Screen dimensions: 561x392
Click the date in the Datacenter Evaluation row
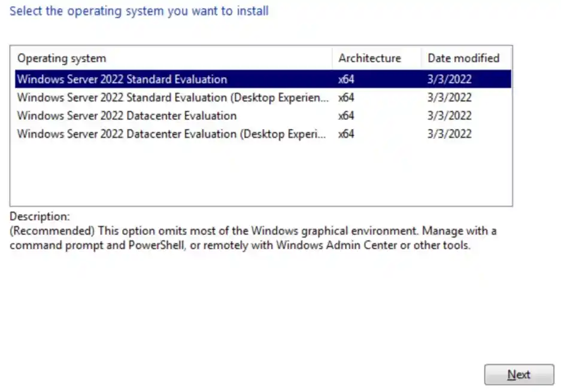pos(449,116)
